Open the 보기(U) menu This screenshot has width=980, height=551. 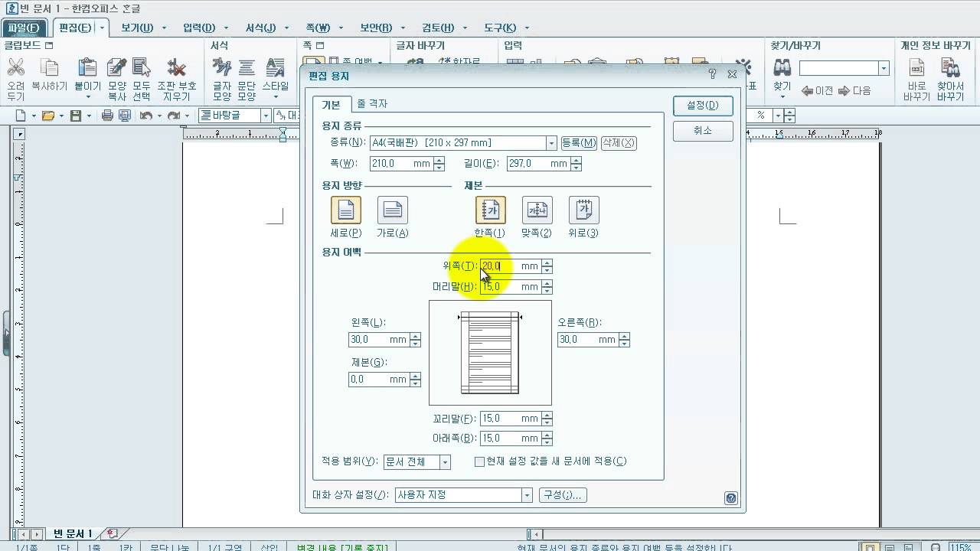[x=137, y=28]
